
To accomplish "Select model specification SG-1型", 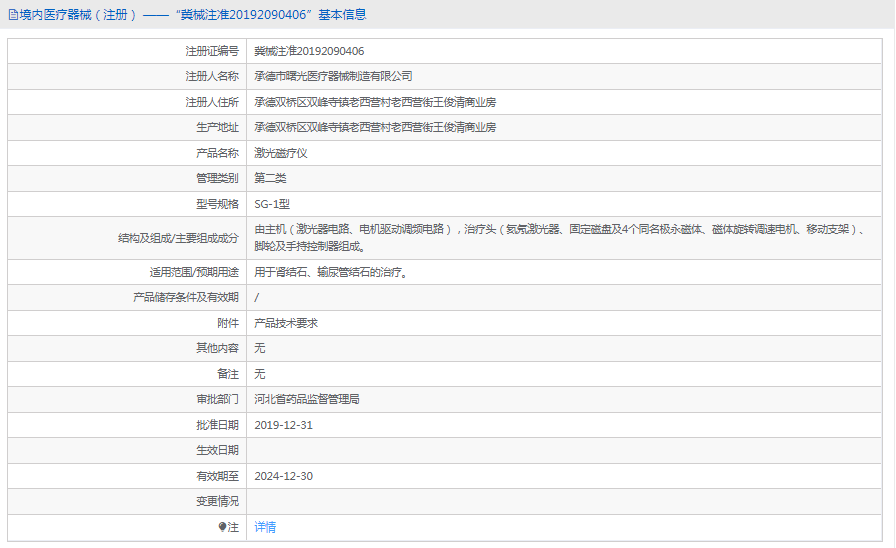I will point(272,204).
